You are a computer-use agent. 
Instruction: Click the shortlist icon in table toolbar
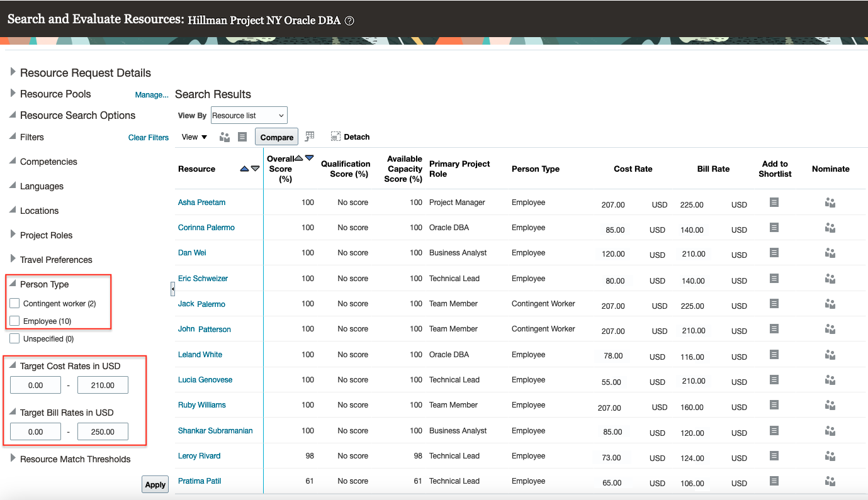point(242,137)
